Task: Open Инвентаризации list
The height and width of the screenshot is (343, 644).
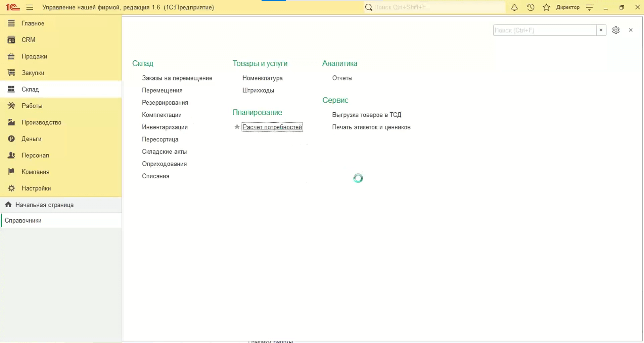Action: 165,127
